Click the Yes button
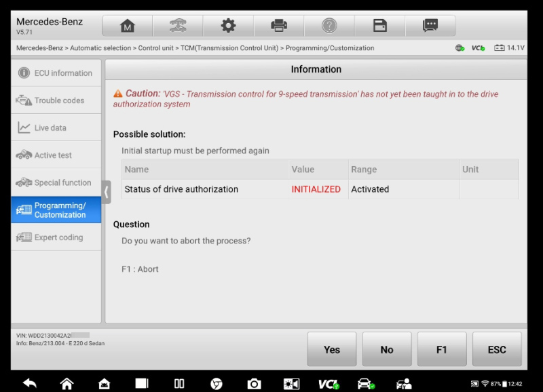The width and height of the screenshot is (543, 392). [x=332, y=349]
